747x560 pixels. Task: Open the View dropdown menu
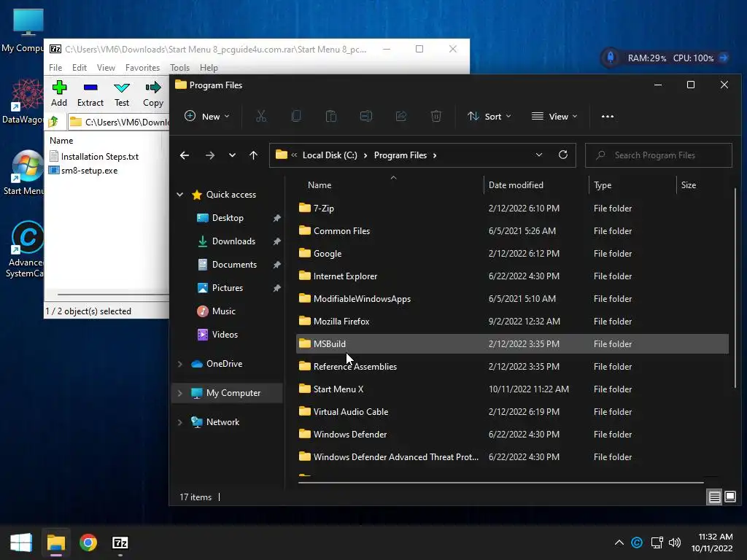pos(554,116)
